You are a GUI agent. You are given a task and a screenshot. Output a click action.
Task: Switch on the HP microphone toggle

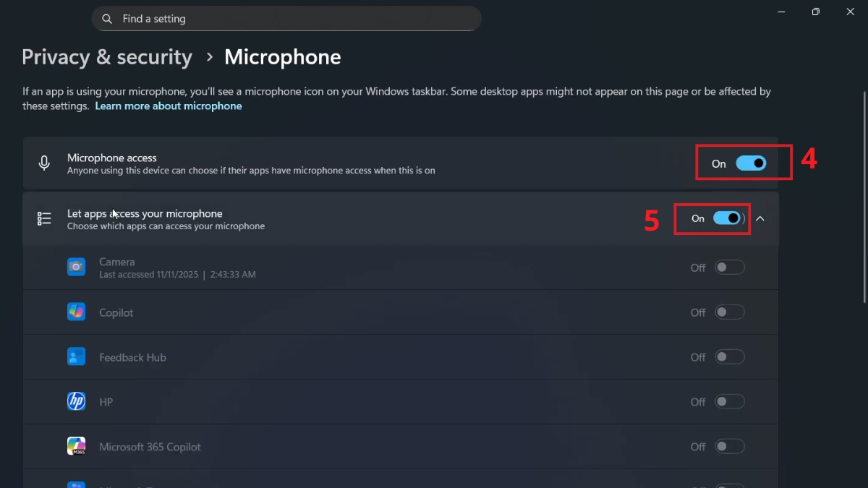click(x=730, y=402)
